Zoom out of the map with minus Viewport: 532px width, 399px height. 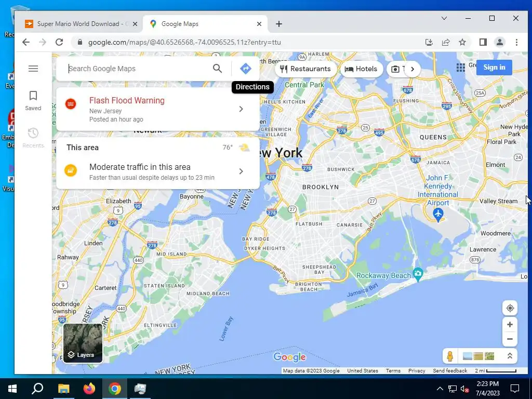point(510,339)
